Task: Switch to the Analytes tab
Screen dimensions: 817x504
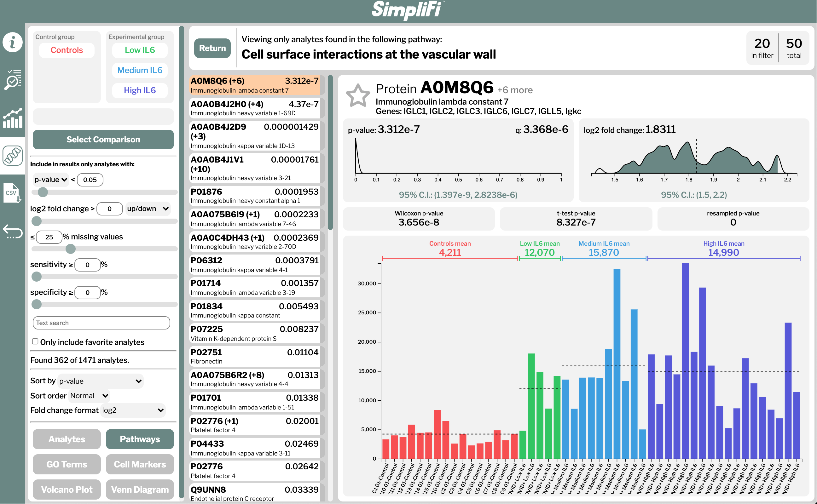Action: (67, 439)
